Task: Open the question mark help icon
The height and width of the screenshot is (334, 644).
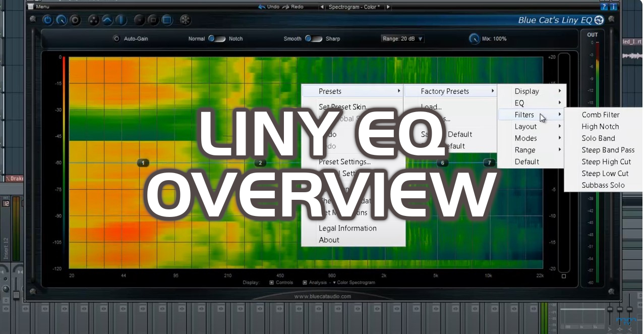Action: tap(604, 7)
